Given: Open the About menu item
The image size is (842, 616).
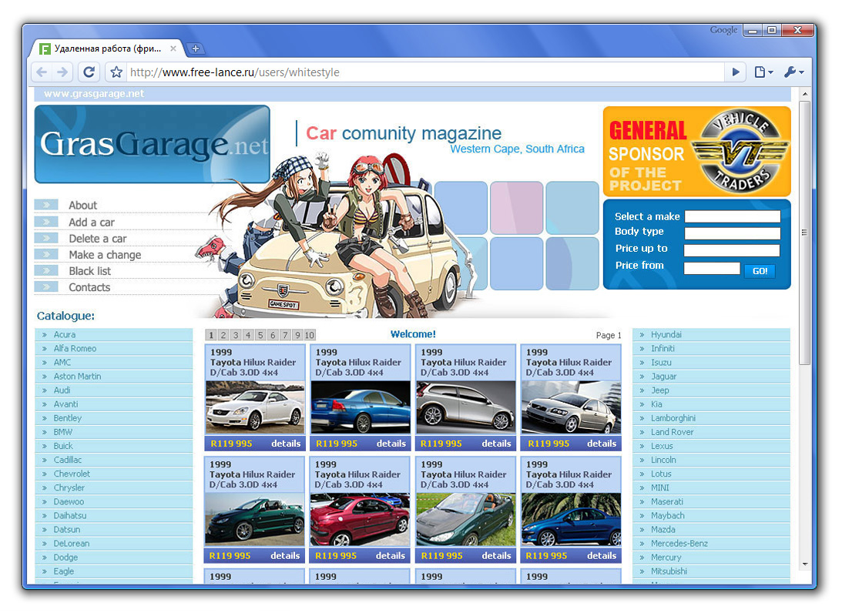Looking at the screenshot, I should tap(82, 205).
